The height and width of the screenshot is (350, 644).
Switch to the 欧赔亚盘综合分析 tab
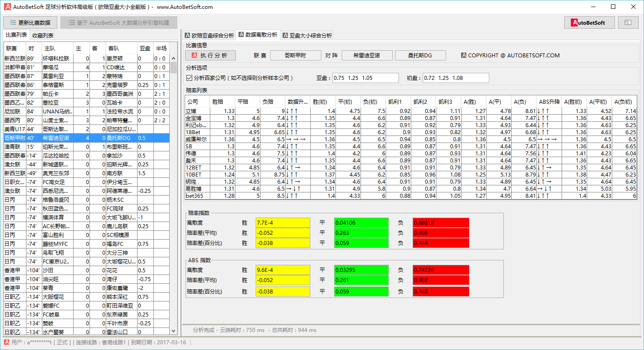point(209,35)
